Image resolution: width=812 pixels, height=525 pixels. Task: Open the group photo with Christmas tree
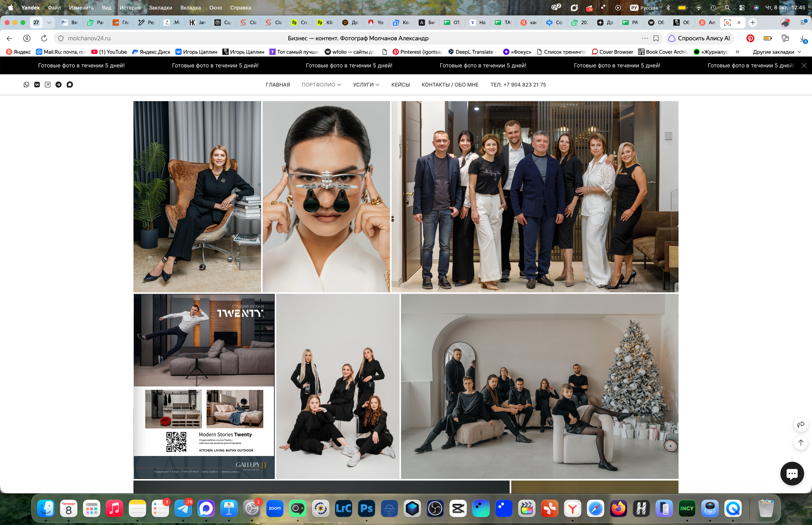540,386
